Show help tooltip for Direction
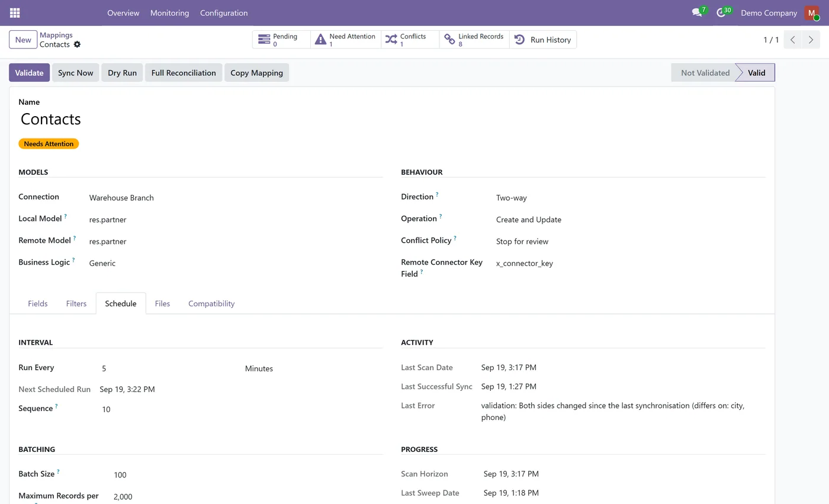Screen dimensions: 829x504 point(437,195)
